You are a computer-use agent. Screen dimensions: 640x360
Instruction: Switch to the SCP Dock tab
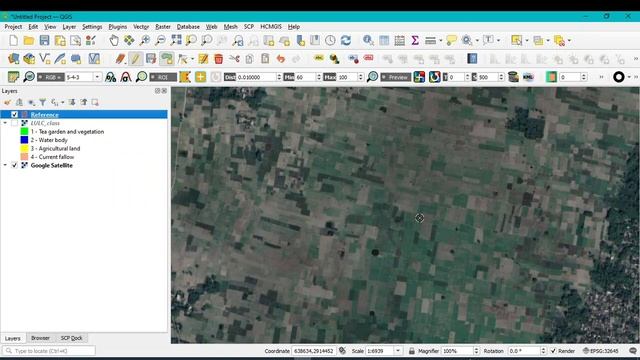click(71, 338)
